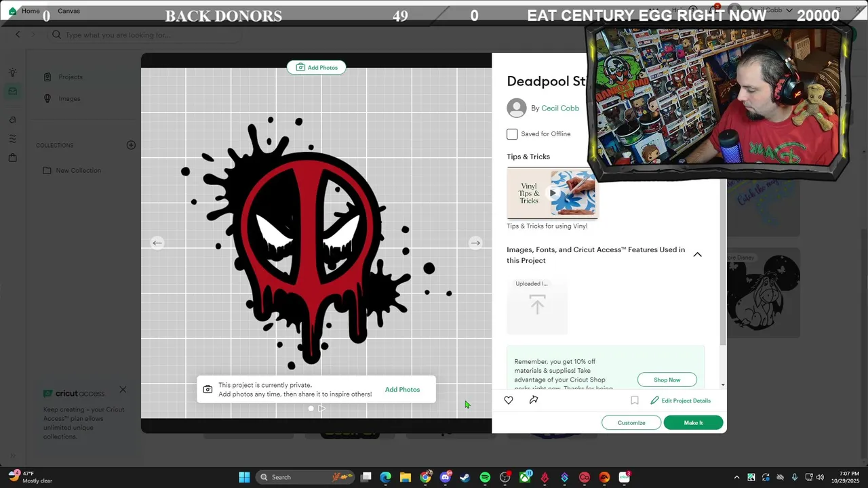This screenshot has height=488, width=868.
Task: Open Steam from the taskbar
Action: [x=465, y=477]
